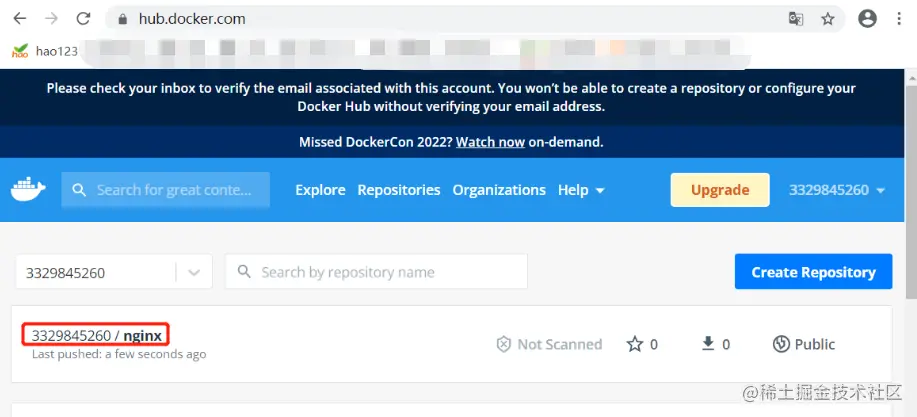917x417 pixels.
Task: Click the address bar showing hub.docker.com
Action: point(475,19)
